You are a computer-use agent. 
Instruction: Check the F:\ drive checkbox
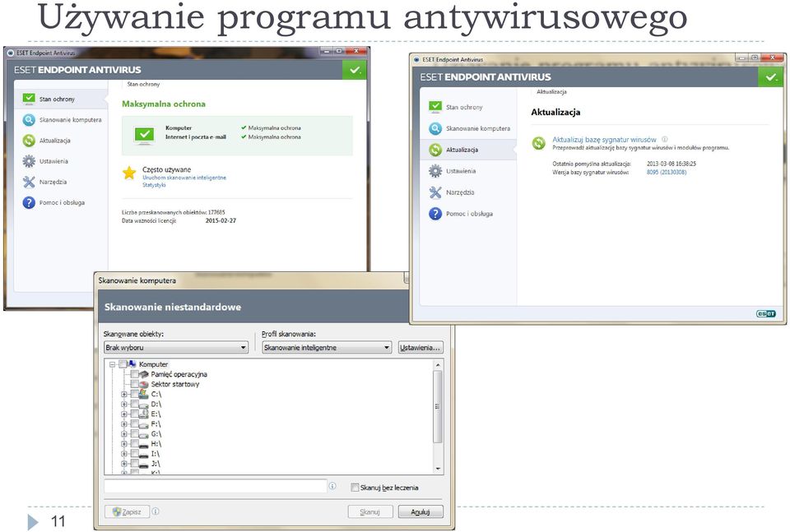[134, 423]
